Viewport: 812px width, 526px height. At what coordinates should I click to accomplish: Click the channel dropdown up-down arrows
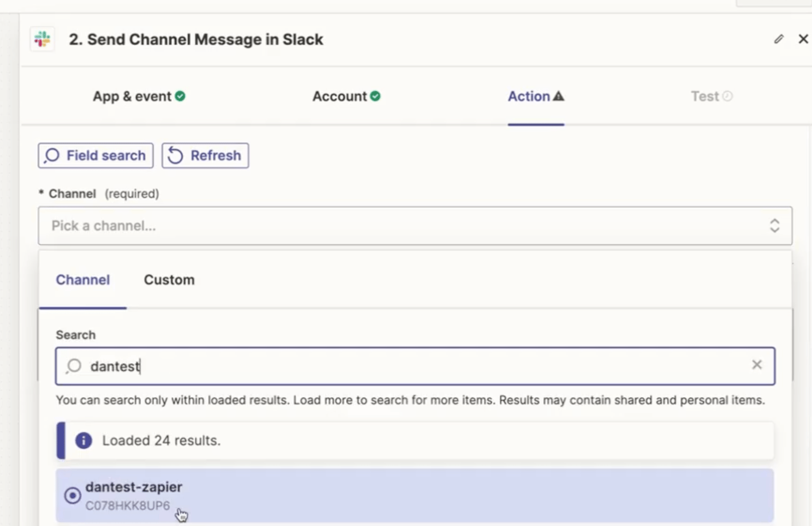click(774, 226)
